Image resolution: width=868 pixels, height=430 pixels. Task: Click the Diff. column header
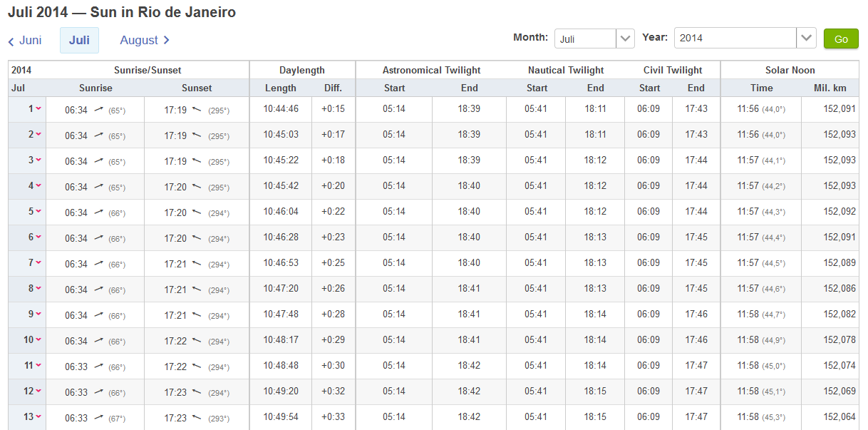[333, 88]
